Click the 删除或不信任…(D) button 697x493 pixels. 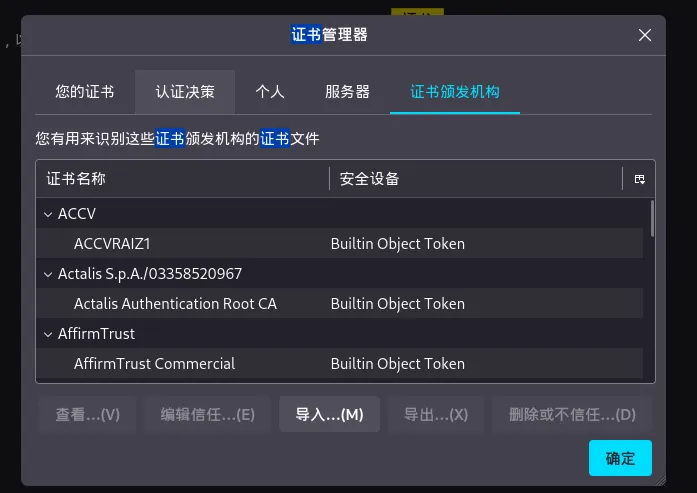pyautogui.click(x=572, y=414)
